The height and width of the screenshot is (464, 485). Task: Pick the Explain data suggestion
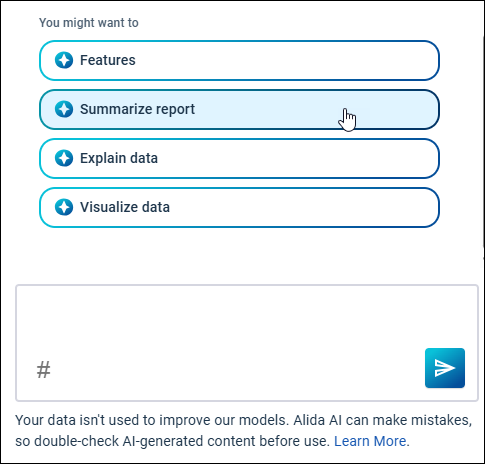[x=239, y=158]
